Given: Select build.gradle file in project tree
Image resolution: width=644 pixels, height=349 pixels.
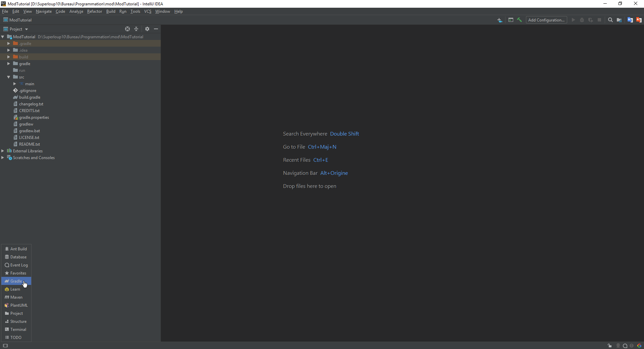Looking at the screenshot, I should [x=30, y=97].
